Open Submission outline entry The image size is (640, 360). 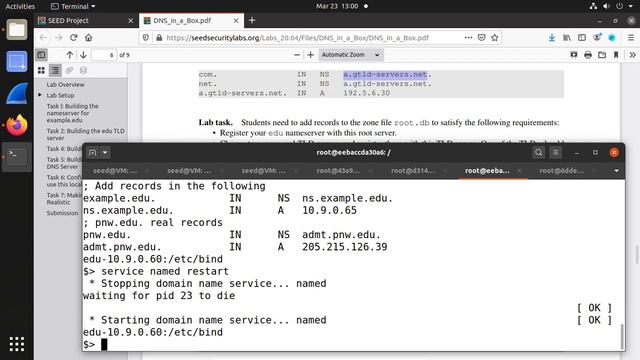pyautogui.click(x=62, y=213)
